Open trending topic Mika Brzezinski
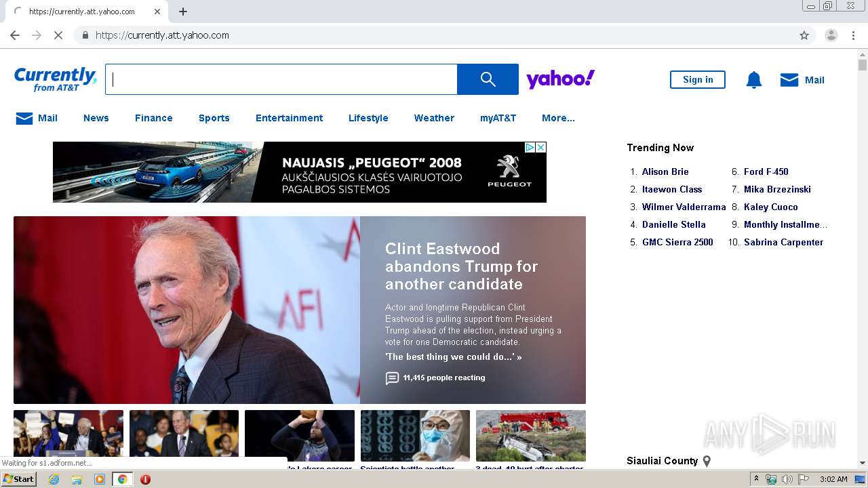This screenshot has height=488, width=868. pos(777,189)
